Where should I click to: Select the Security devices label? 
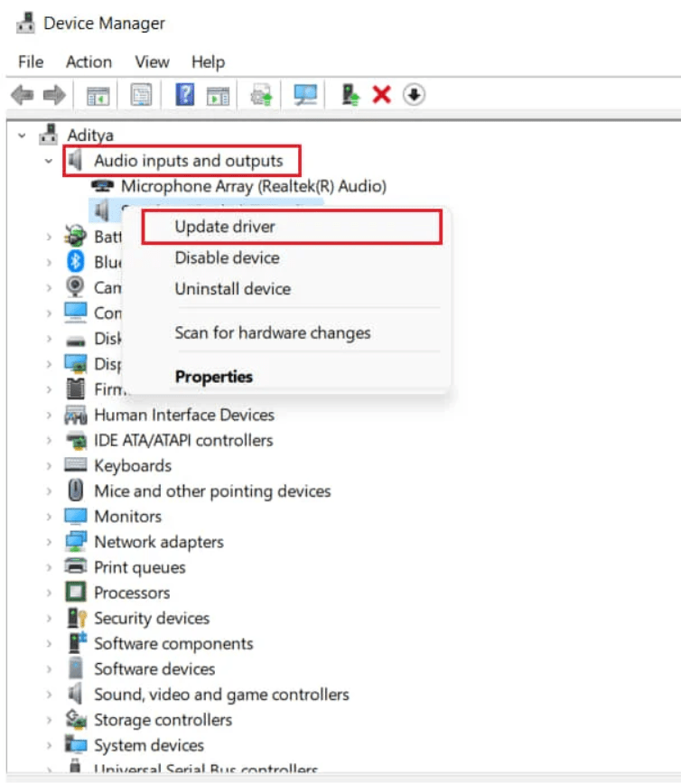tap(152, 619)
